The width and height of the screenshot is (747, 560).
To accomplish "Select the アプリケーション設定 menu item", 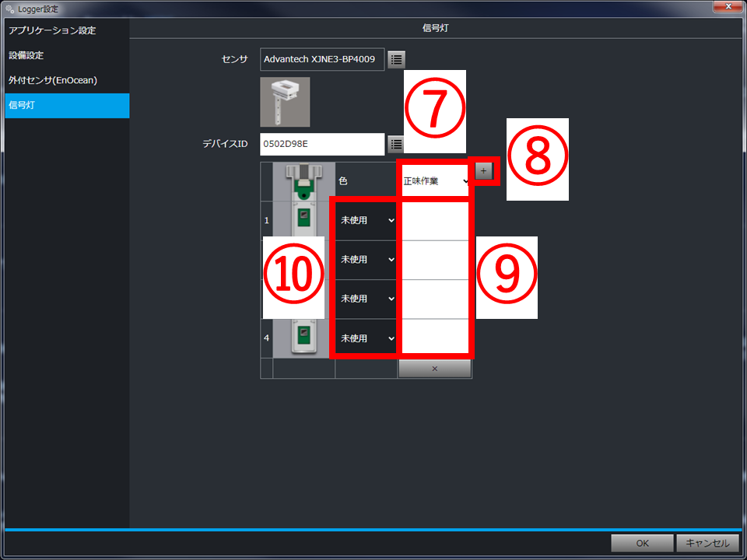I will (67, 30).
